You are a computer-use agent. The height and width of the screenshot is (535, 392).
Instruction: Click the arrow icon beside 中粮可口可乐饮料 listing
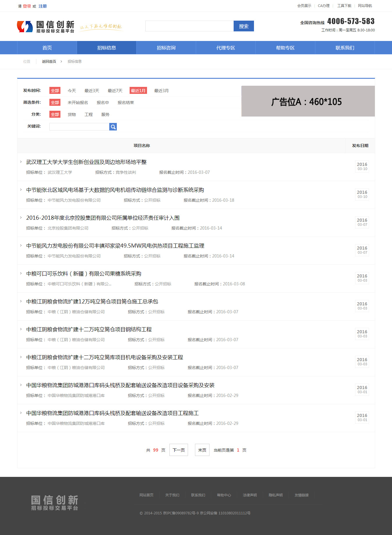point(21,273)
